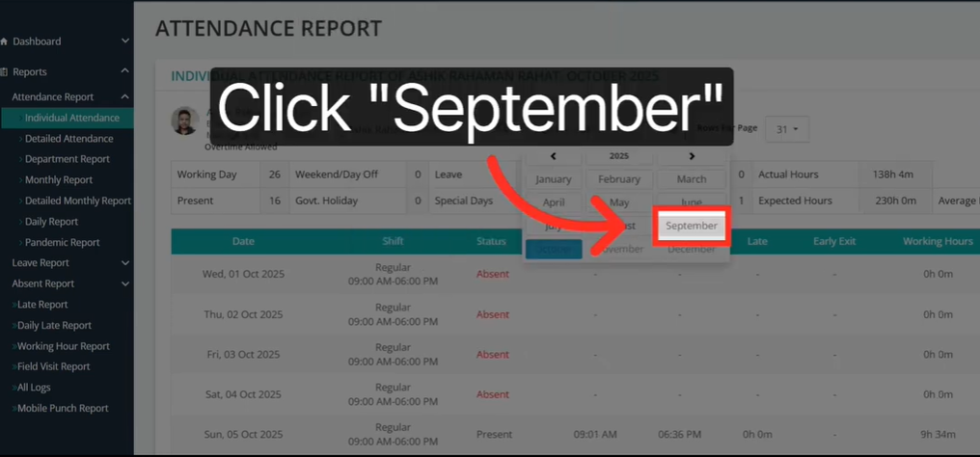Pick March in the month picker
980x457 pixels.
pos(691,179)
